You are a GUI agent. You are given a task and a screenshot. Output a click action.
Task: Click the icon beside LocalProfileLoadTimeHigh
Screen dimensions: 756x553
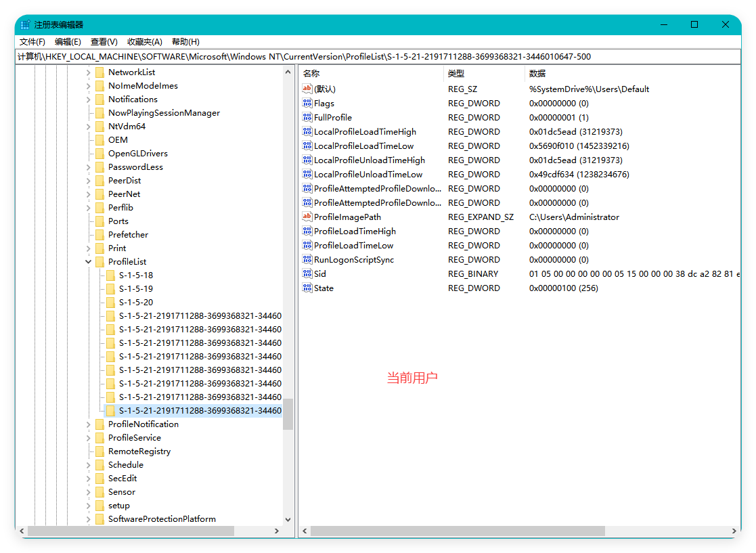(307, 131)
